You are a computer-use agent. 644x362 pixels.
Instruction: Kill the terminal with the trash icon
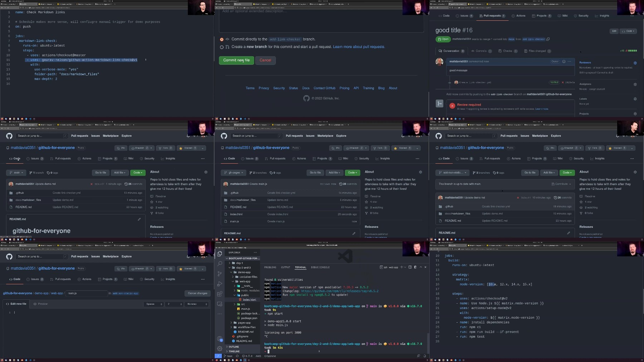tap(415, 267)
